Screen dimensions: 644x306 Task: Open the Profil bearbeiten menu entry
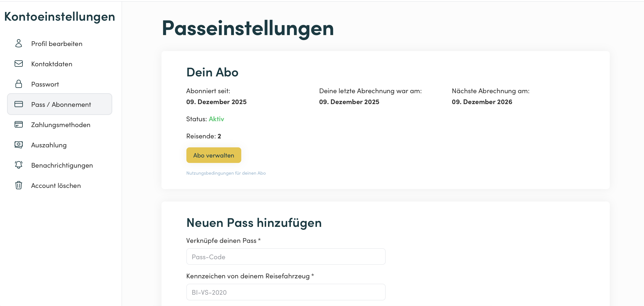pyautogui.click(x=57, y=44)
